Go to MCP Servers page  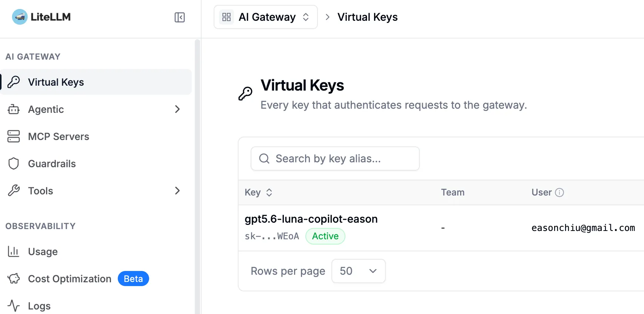point(96,136)
